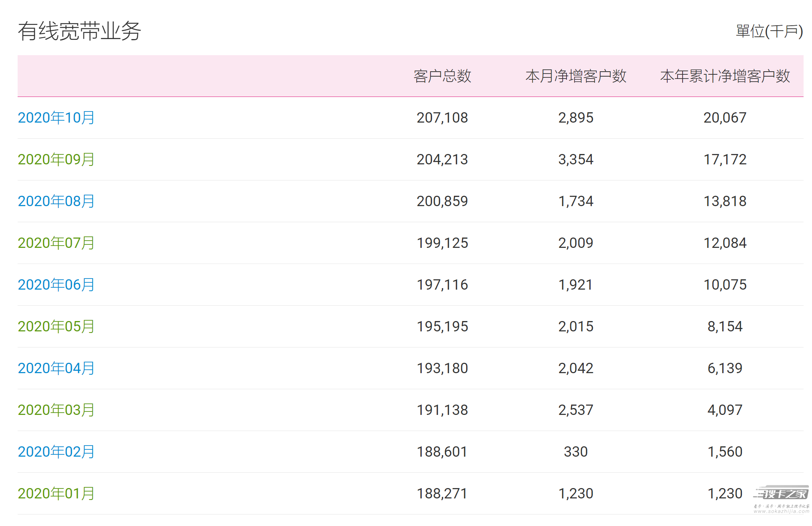Image resolution: width=812 pixels, height=526 pixels.
Task: Open the 2020年01月 link
Action: pyautogui.click(x=56, y=493)
